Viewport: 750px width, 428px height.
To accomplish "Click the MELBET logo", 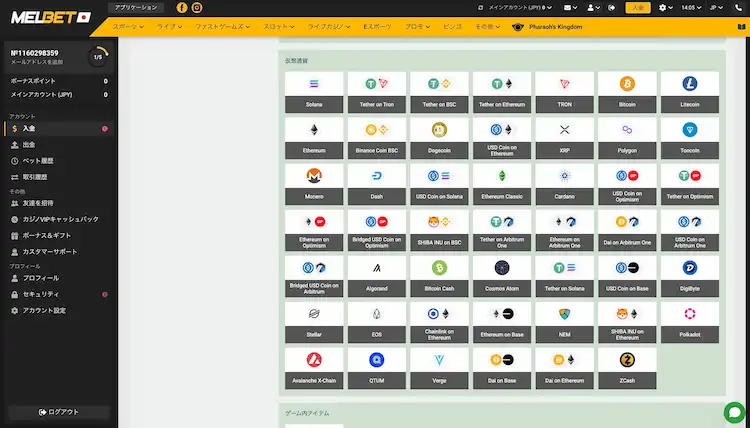I will pyautogui.click(x=51, y=18).
